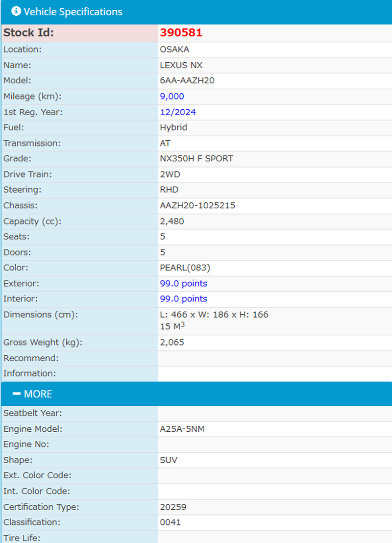Click certification type value 20259
The height and width of the screenshot is (543, 392).
click(173, 507)
